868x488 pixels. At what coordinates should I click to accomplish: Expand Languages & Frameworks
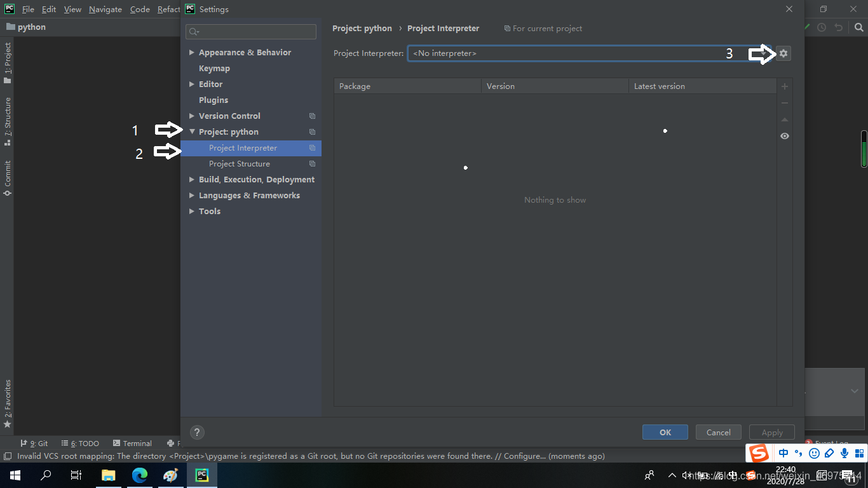(192, 196)
